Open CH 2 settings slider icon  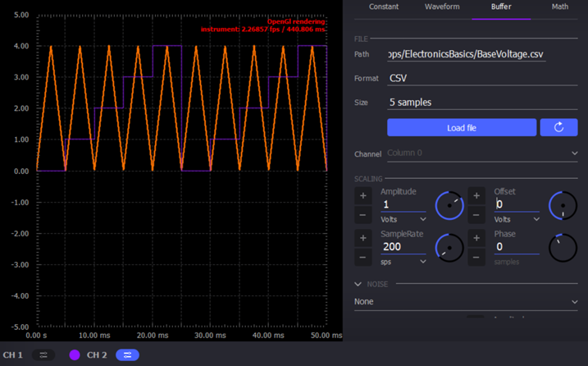(127, 355)
